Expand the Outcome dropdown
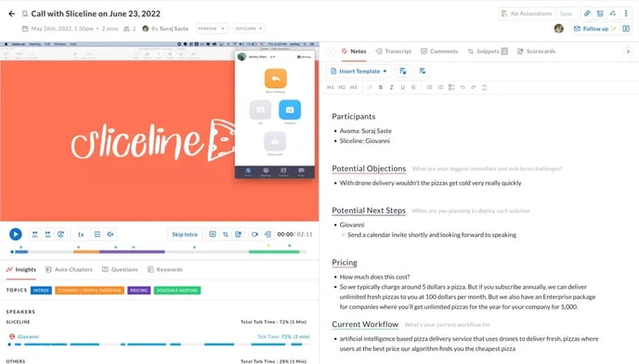 click(249, 29)
